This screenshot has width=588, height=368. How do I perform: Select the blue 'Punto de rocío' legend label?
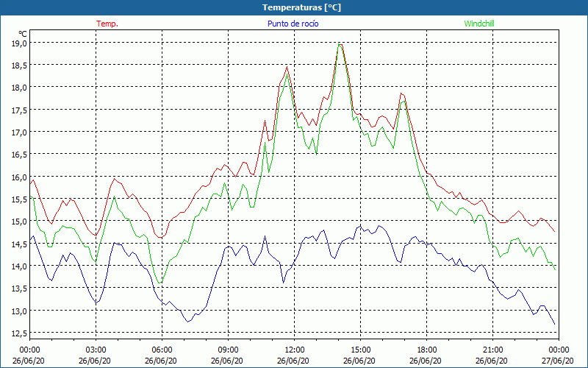(x=293, y=24)
